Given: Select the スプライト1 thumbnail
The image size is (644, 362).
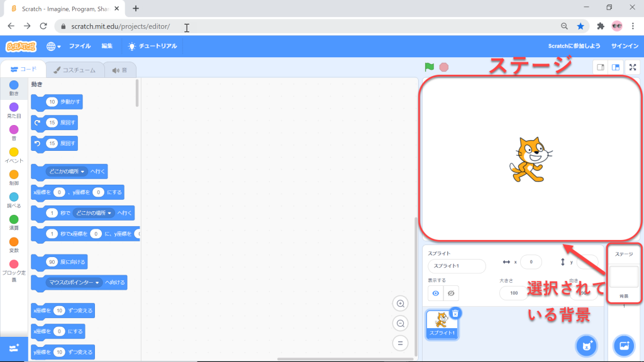Looking at the screenshot, I should (442, 324).
